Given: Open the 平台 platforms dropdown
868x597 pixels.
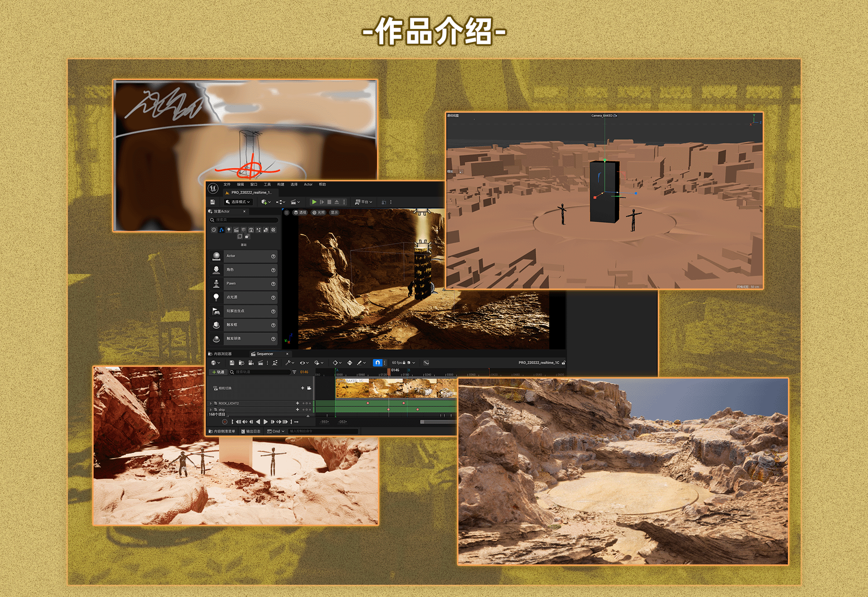Looking at the screenshot, I should point(364,202).
